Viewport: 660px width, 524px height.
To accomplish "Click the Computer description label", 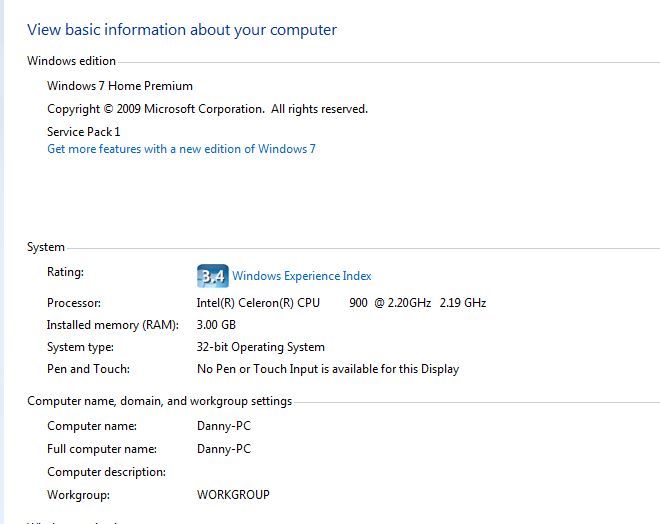I will point(106,472).
